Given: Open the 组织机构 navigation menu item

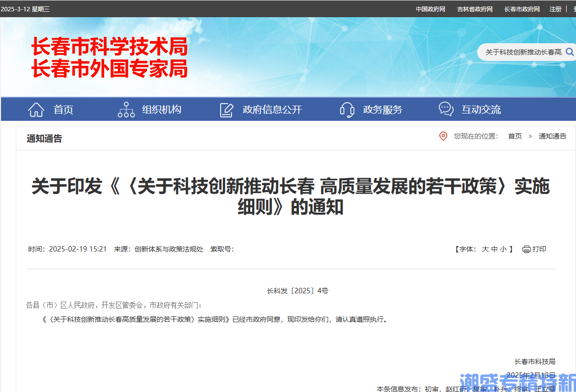Looking at the screenshot, I should (162, 110).
